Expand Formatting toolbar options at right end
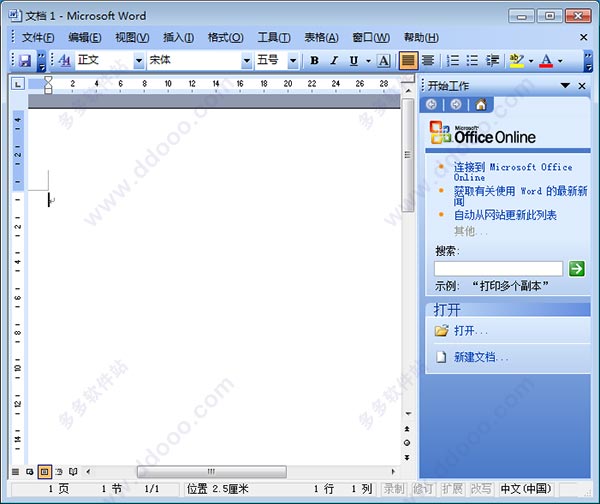600x504 pixels. [589, 61]
